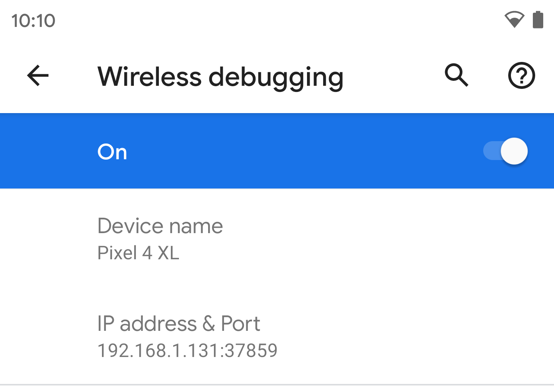Viewport: 554px width, 392px height.
Task: Tap the white knob of the toggle
Action: (x=514, y=151)
